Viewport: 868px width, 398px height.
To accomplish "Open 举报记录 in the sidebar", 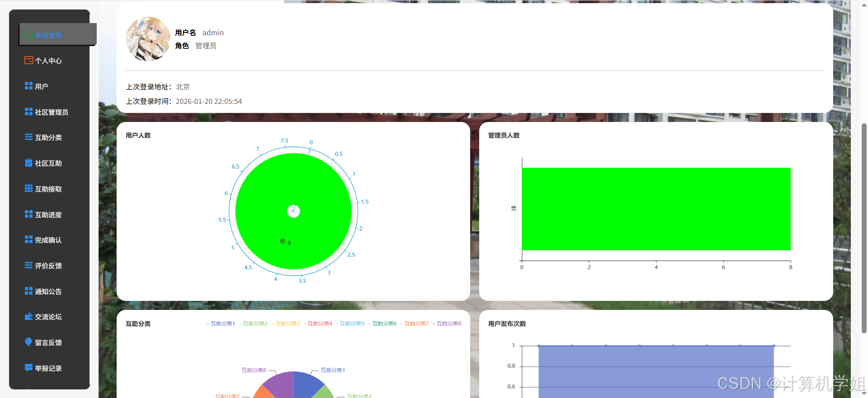I will 49,368.
